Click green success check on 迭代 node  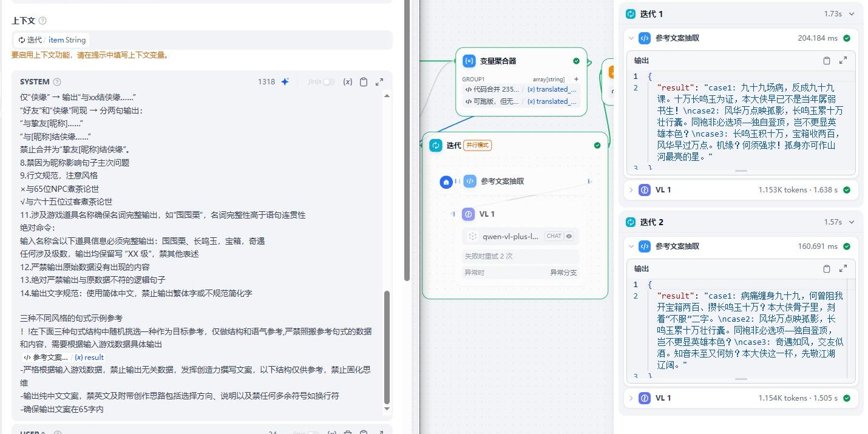coord(597,145)
